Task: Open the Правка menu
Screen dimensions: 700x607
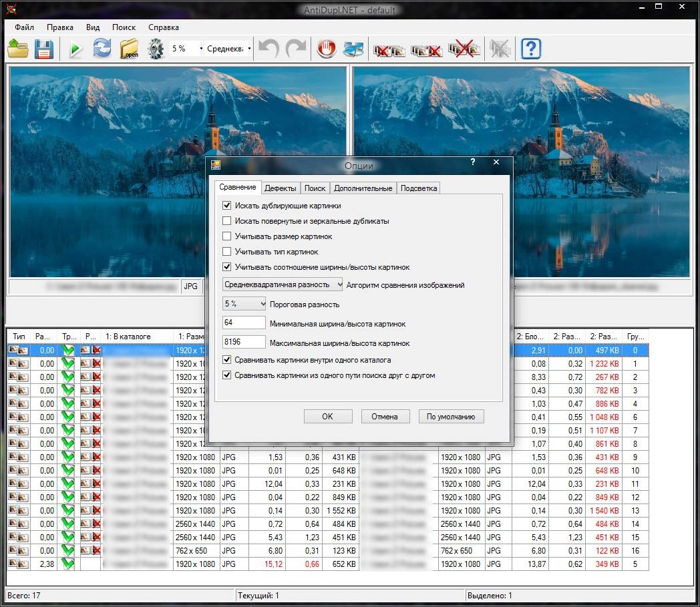Action: click(x=60, y=27)
